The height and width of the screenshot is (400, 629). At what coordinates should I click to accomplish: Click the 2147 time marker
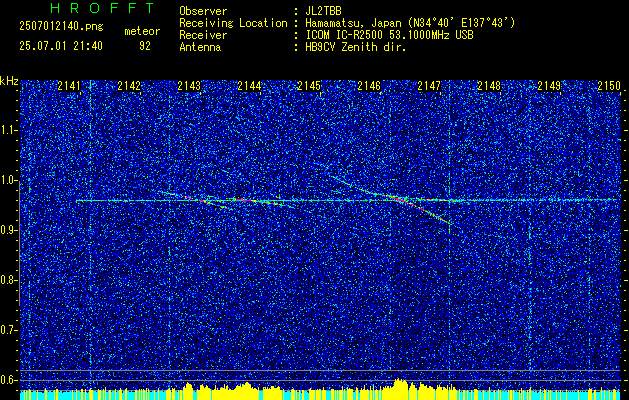coord(429,86)
